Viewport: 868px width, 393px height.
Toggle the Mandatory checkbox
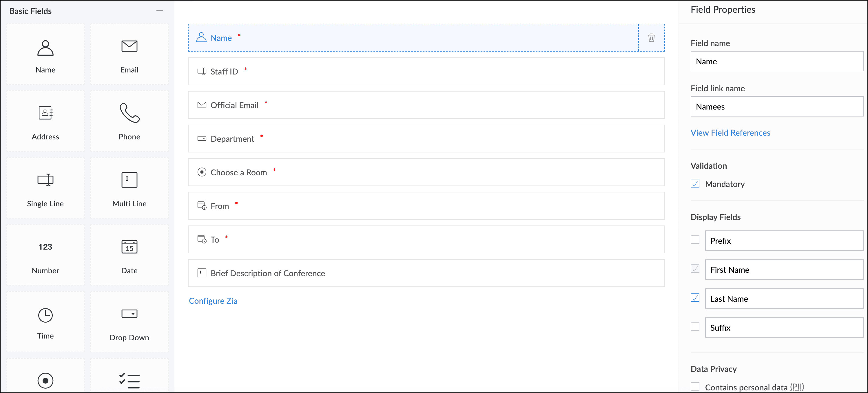tap(695, 184)
